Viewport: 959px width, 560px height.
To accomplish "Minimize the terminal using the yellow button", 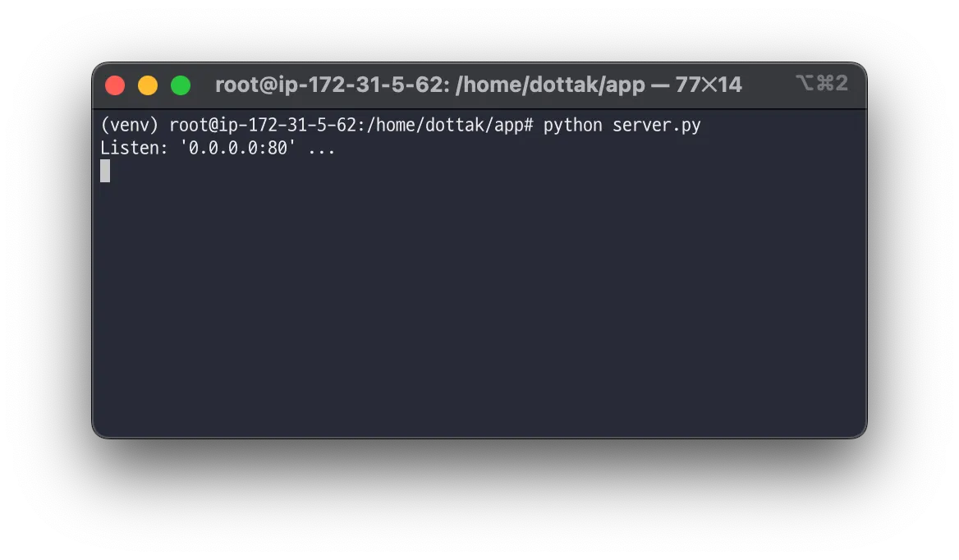I will (148, 85).
